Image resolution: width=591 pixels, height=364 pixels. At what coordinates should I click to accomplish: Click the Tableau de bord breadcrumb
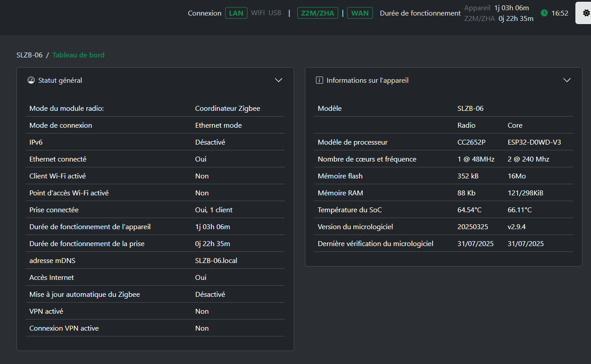click(x=78, y=55)
